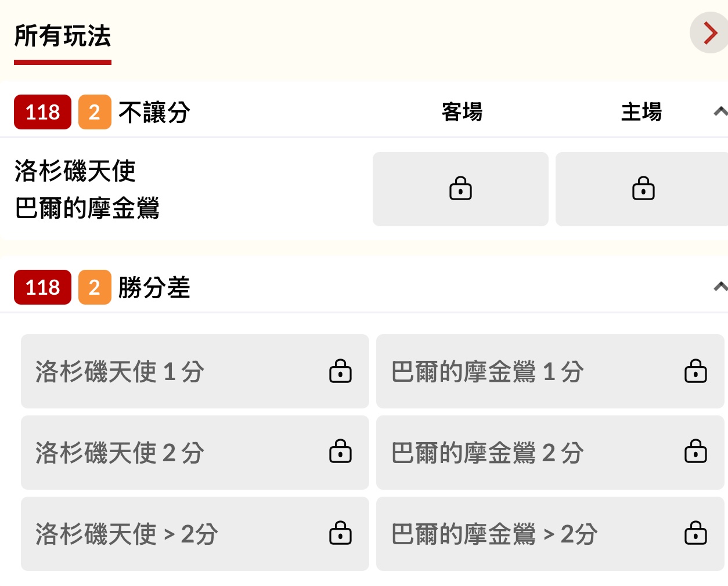Click the 不讓分 section title
Image resolution: width=728 pixels, height=586 pixels.
[154, 112]
